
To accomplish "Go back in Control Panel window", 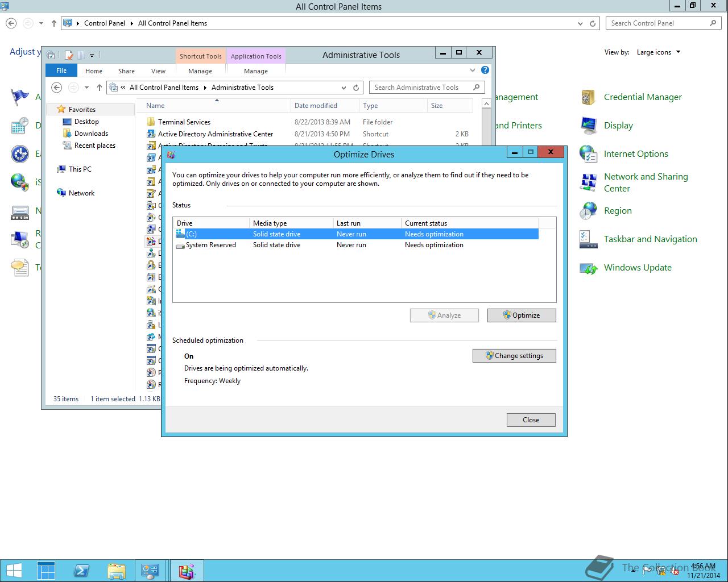I will [x=11, y=23].
